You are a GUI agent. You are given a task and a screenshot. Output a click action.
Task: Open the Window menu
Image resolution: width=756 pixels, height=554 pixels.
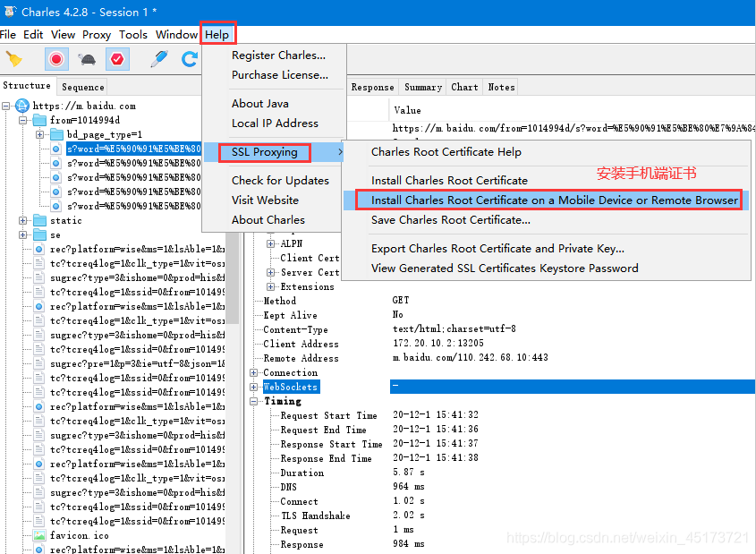pos(176,35)
